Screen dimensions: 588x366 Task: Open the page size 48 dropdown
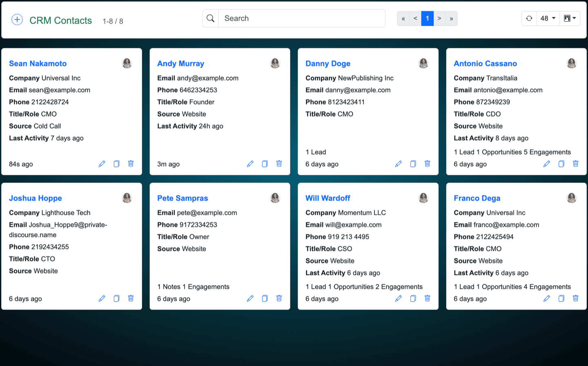click(x=548, y=18)
